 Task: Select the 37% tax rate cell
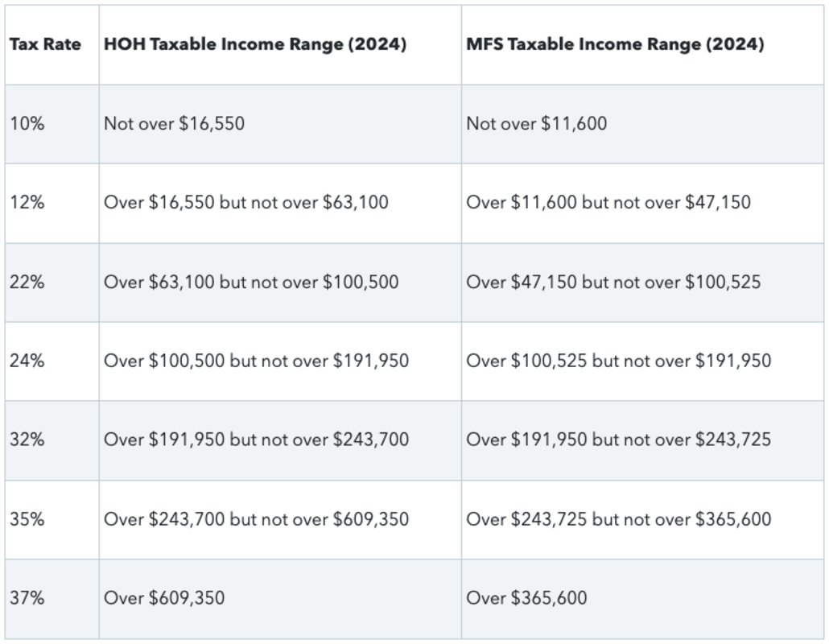[x=27, y=598]
